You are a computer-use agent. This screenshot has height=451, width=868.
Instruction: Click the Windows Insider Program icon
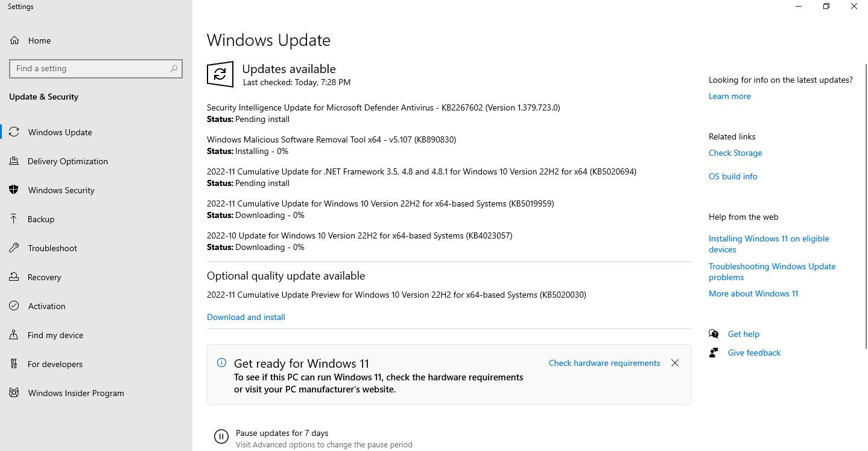[14, 393]
